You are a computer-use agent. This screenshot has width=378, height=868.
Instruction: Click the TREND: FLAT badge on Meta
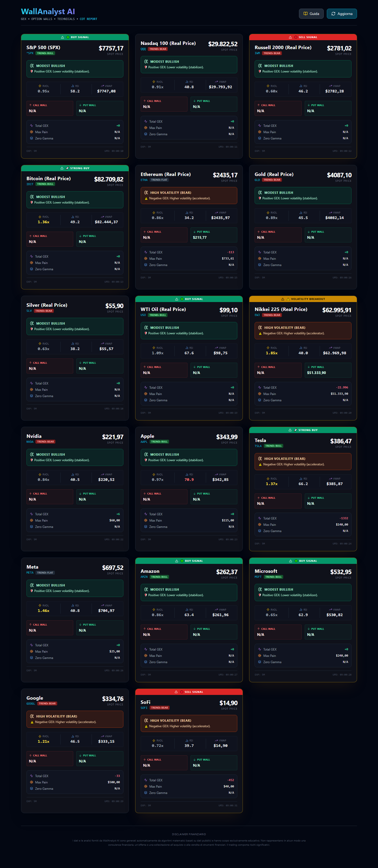45,573
